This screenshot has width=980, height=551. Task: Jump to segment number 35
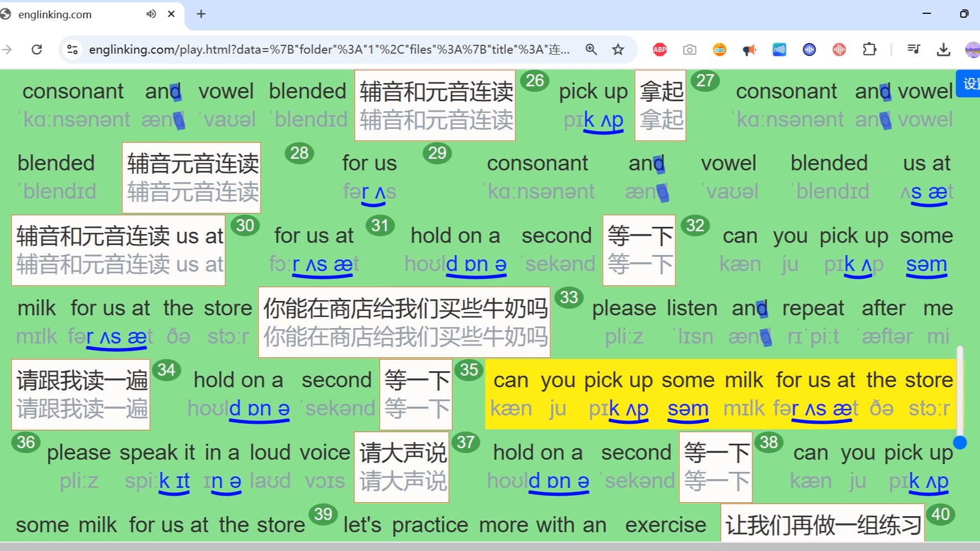(469, 370)
